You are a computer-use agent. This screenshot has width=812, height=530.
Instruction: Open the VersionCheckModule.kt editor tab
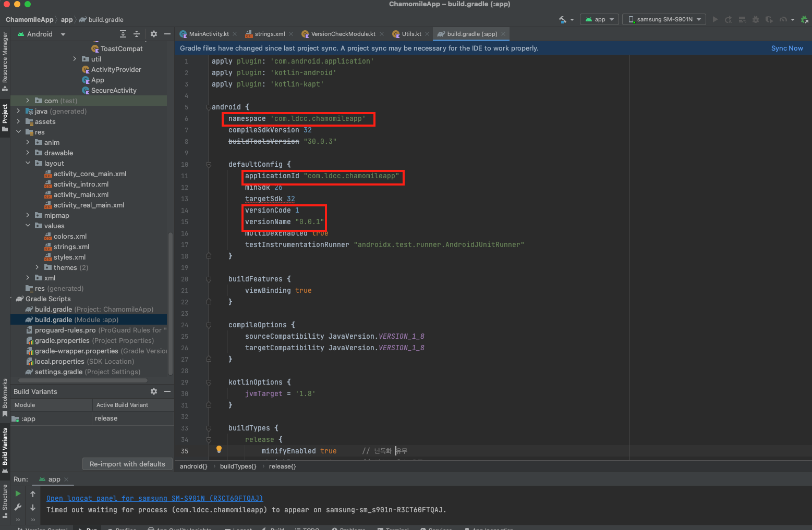coord(343,34)
